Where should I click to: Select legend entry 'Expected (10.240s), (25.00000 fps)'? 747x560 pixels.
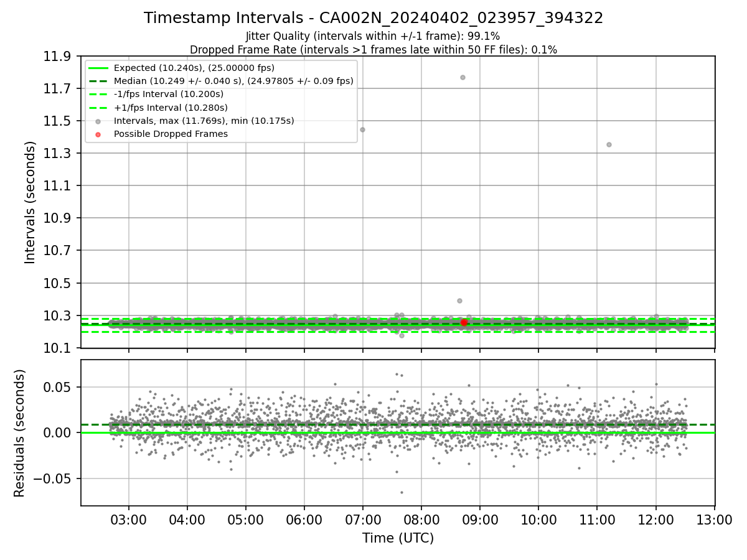194,68
